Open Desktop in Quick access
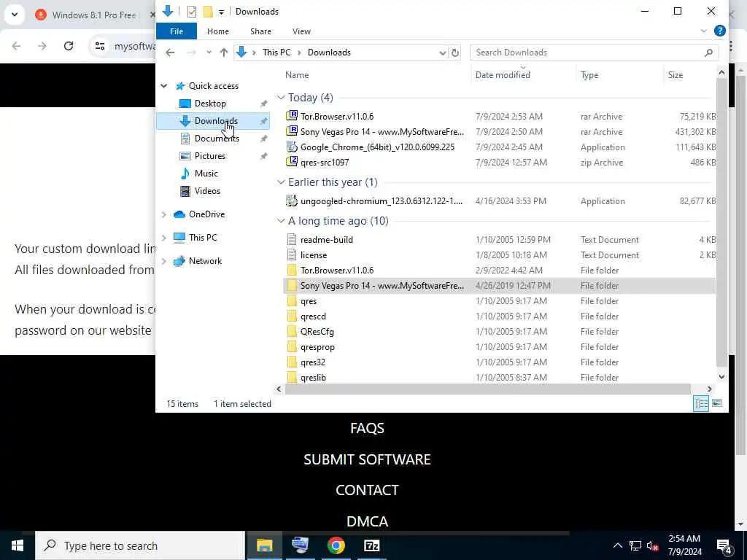 pos(210,104)
